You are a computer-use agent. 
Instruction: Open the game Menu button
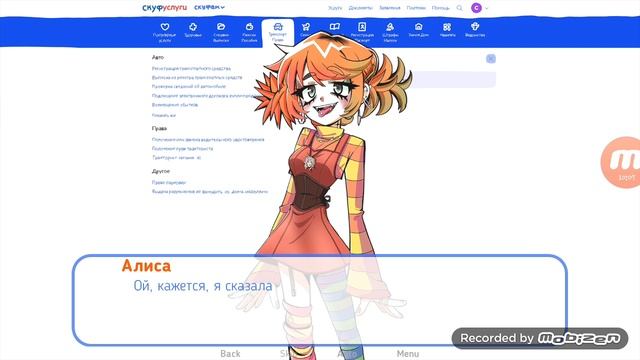[408, 353]
